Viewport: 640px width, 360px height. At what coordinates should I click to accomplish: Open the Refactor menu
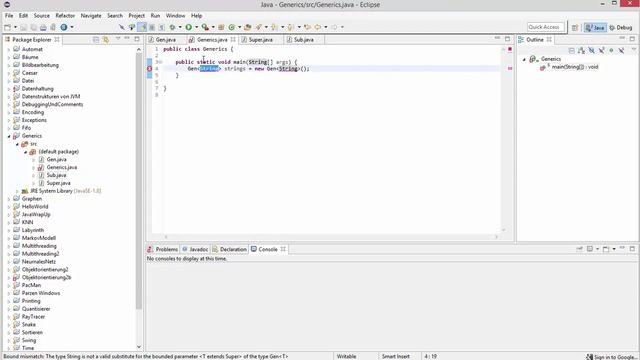point(65,16)
